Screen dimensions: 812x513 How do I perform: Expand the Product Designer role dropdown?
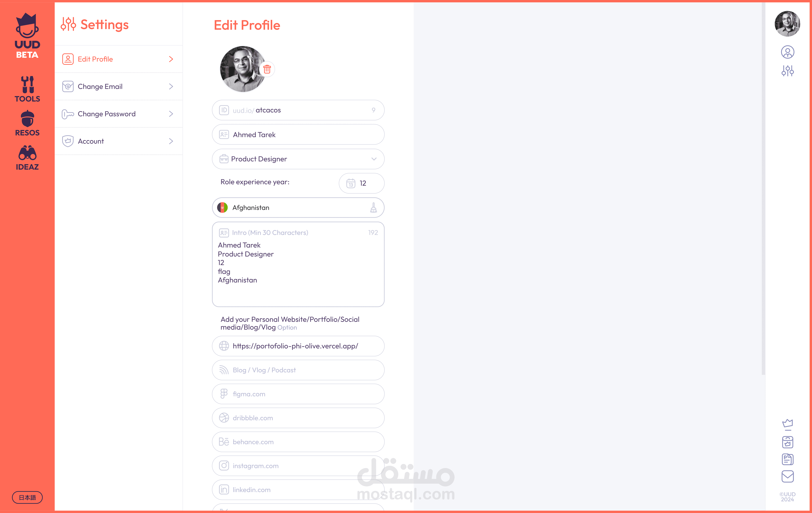point(298,159)
